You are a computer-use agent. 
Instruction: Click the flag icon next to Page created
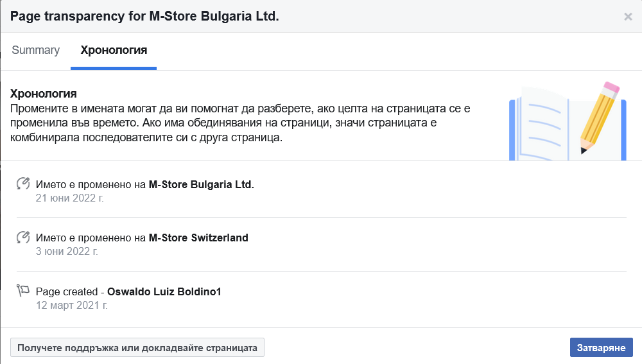(23, 291)
